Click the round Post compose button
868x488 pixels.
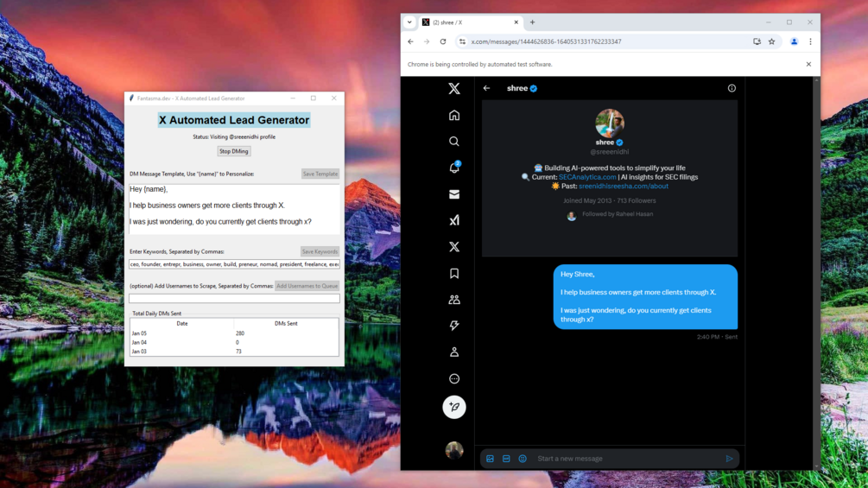pyautogui.click(x=454, y=407)
